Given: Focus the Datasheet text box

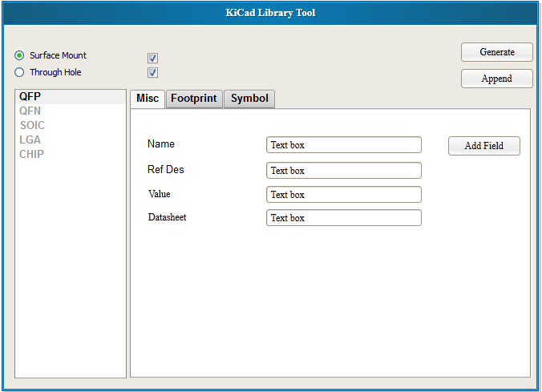Looking at the screenshot, I should pyautogui.click(x=343, y=218).
